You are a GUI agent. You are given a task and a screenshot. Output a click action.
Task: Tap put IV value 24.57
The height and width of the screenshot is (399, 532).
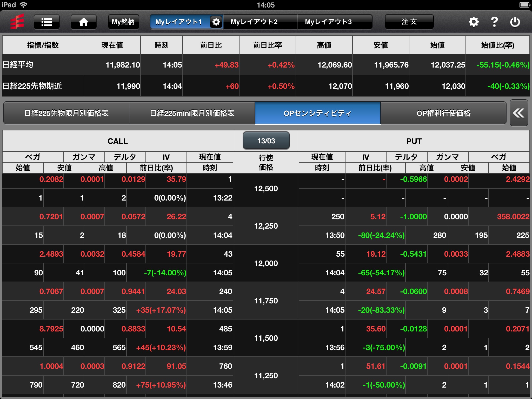pos(376,291)
